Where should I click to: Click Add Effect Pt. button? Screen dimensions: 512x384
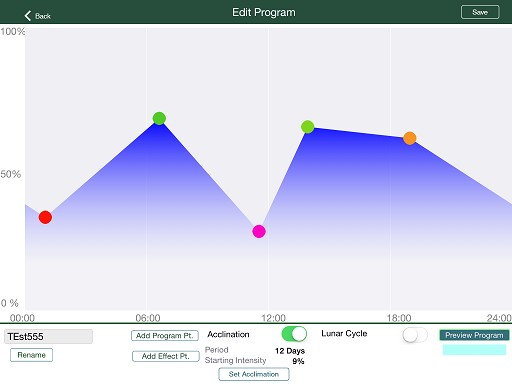(x=166, y=356)
